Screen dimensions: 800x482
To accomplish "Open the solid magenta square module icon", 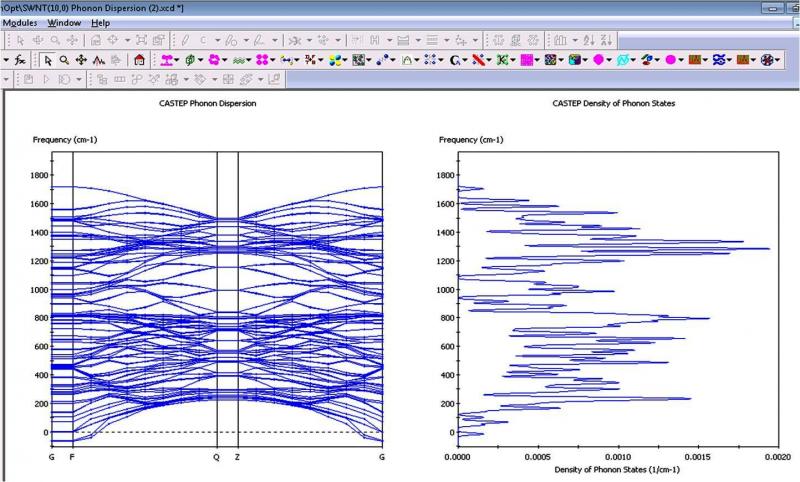I will (526, 60).
